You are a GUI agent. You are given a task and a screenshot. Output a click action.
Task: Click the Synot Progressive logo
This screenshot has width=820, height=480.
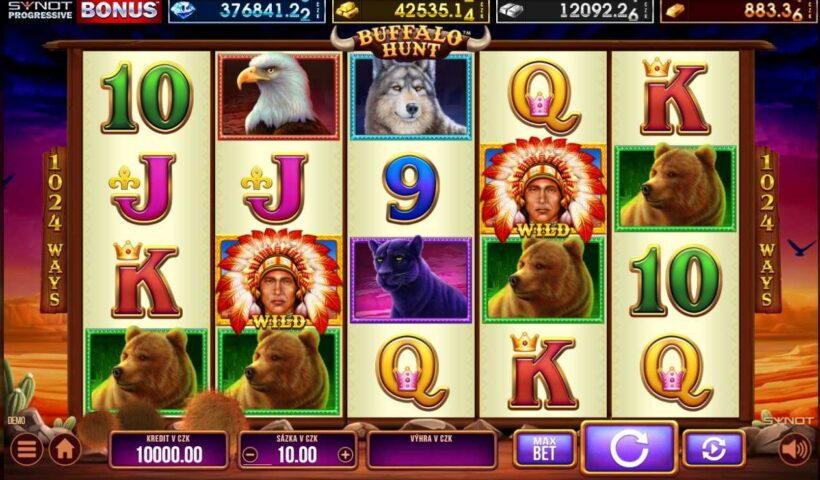click(x=40, y=10)
